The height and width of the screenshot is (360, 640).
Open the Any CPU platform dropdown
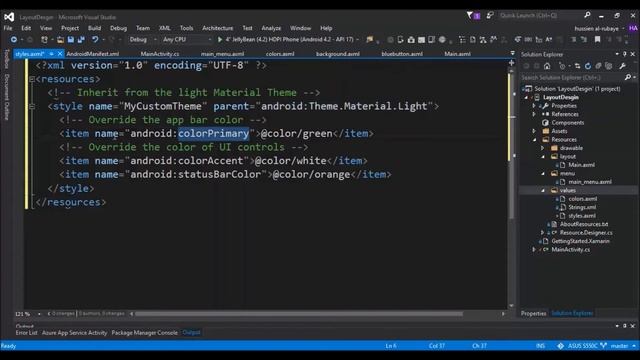pyautogui.click(x=210, y=40)
